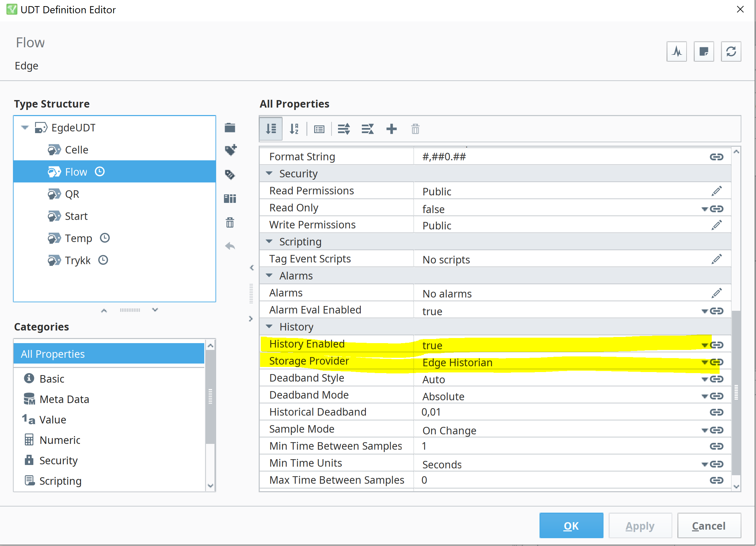
Task: Open the Alarm Eval Enabled dropdown
Action: click(x=705, y=311)
